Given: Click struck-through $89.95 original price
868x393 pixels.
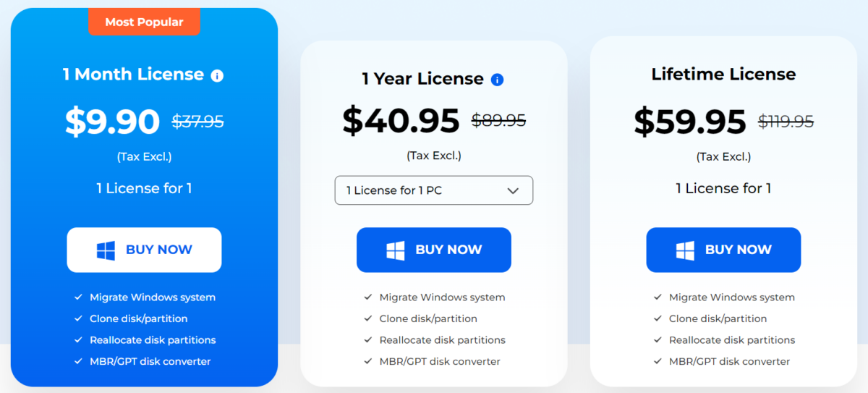Looking at the screenshot, I should [498, 121].
